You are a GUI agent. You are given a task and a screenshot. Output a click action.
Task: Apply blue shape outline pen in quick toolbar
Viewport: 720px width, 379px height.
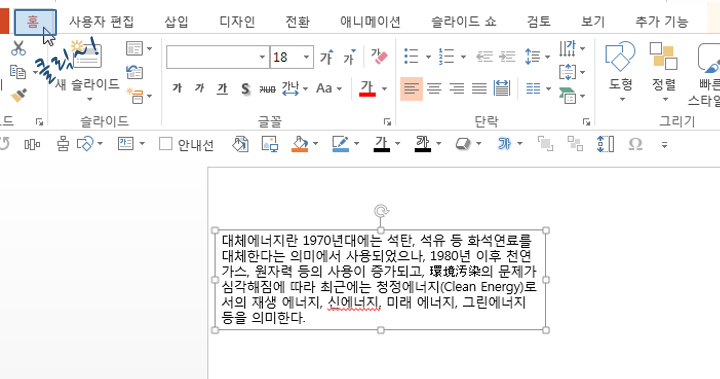click(x=340, y=144)
